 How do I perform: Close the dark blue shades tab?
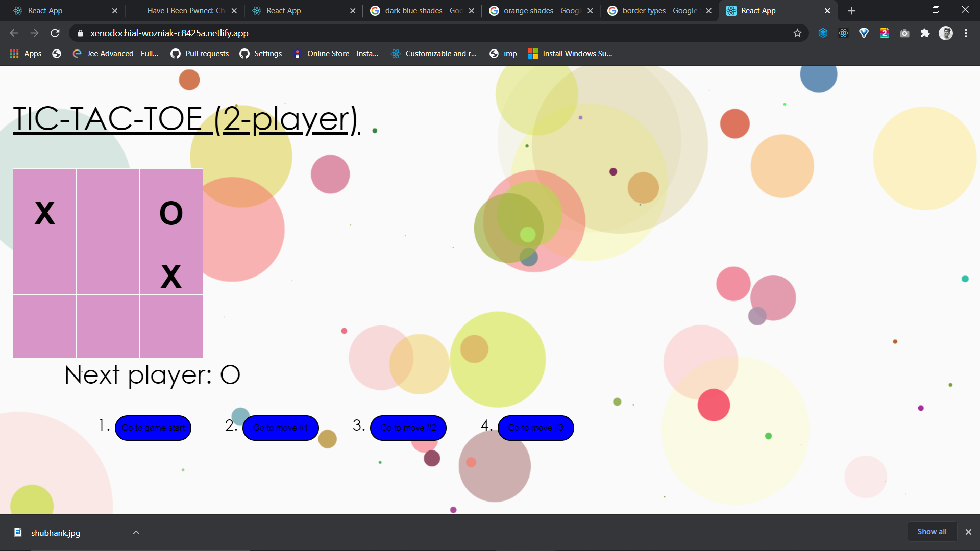pyautogui.click(x=471, y=11)
